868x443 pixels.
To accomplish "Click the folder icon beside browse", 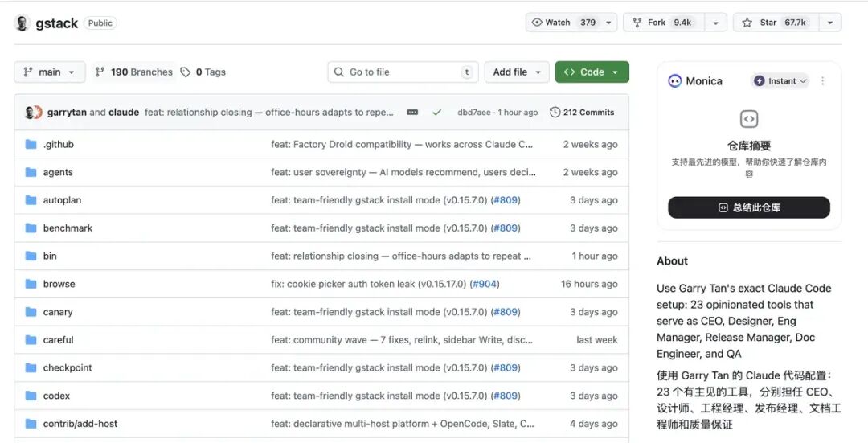I will coord(31,284).
